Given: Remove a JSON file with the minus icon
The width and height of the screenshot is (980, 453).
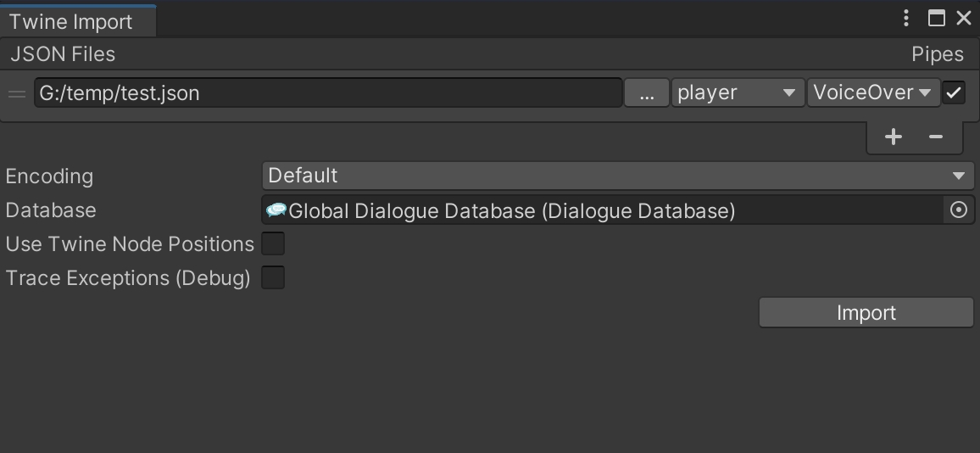Looking at the screenshot, I should click(x=936, y=137).
